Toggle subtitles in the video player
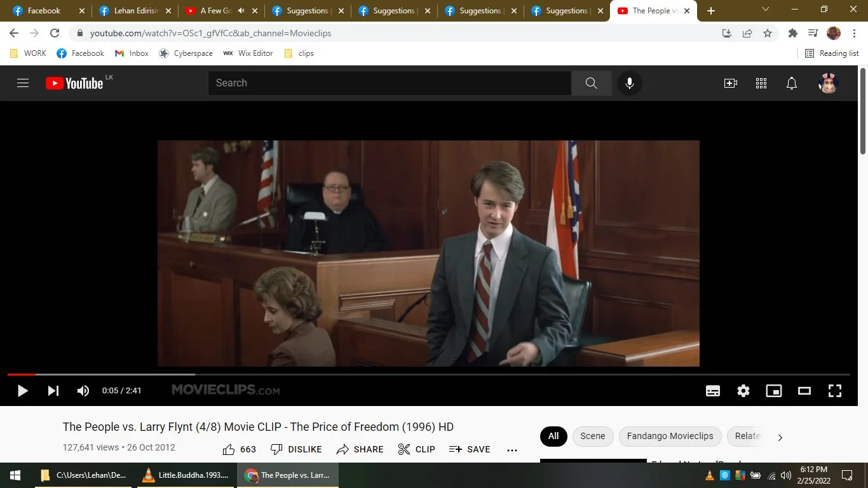This screenshot has width=868, height=488. tap(713, 391)
